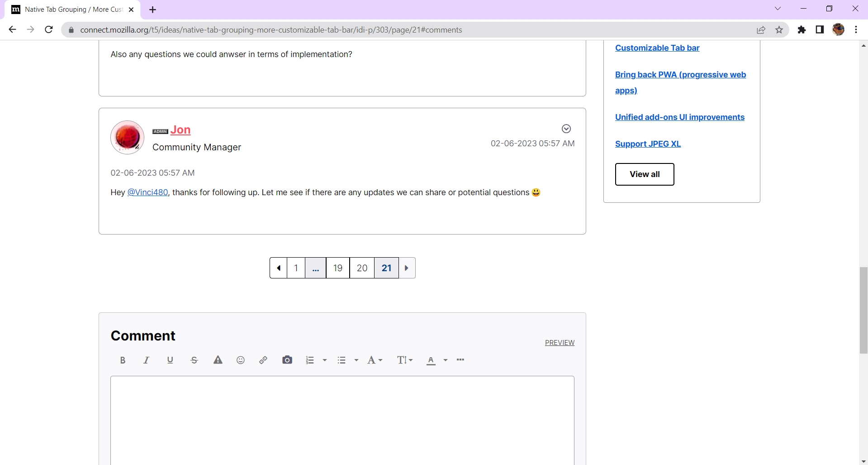Click the View all button
The image size is (868, 465).
(645, 174)
